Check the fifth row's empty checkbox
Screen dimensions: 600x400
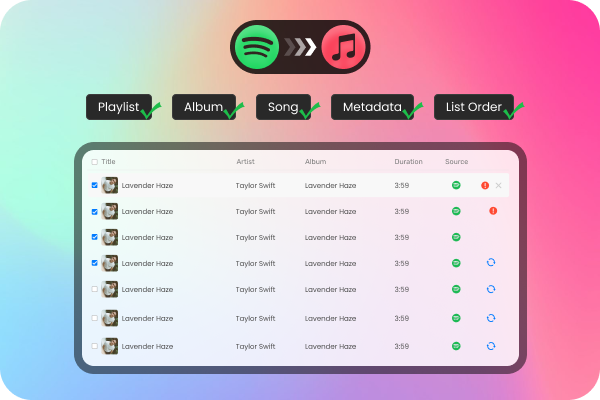pyautogui.click(x=95, y=289)
